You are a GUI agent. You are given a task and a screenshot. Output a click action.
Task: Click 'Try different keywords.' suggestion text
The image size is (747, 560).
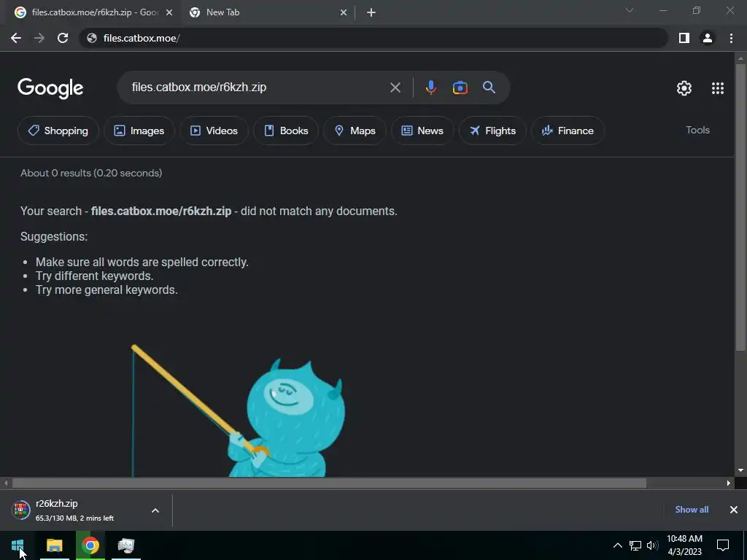click(x=94, y=276)
